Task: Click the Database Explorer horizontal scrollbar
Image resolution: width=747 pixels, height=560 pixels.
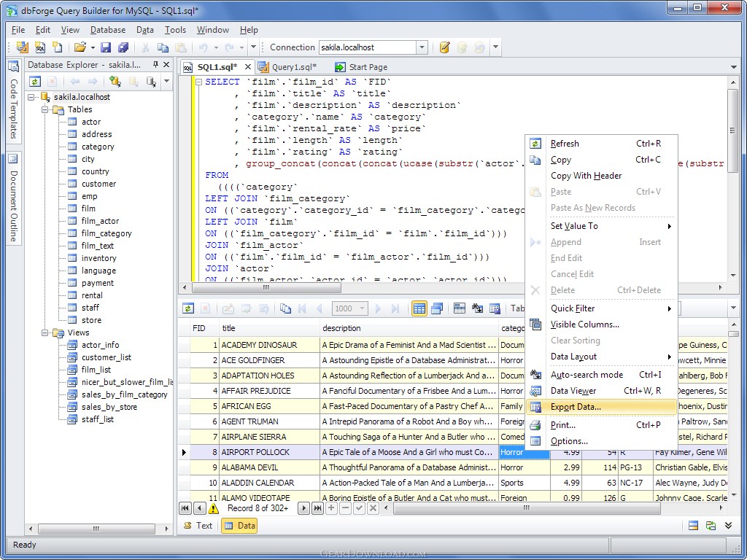Action: [98, 529]
